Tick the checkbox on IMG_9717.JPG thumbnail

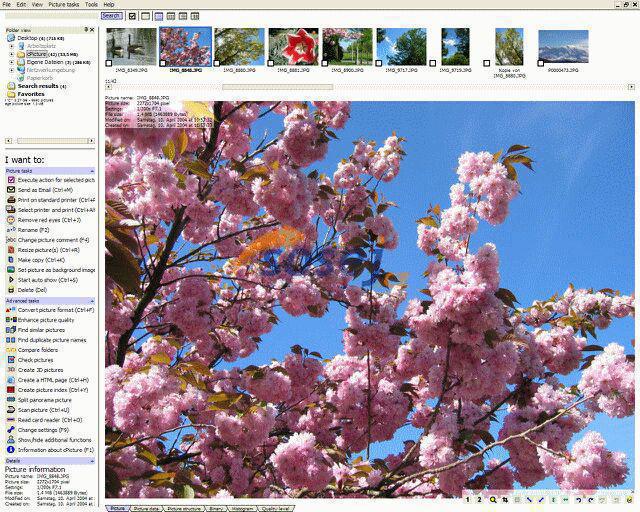(379, 63)
